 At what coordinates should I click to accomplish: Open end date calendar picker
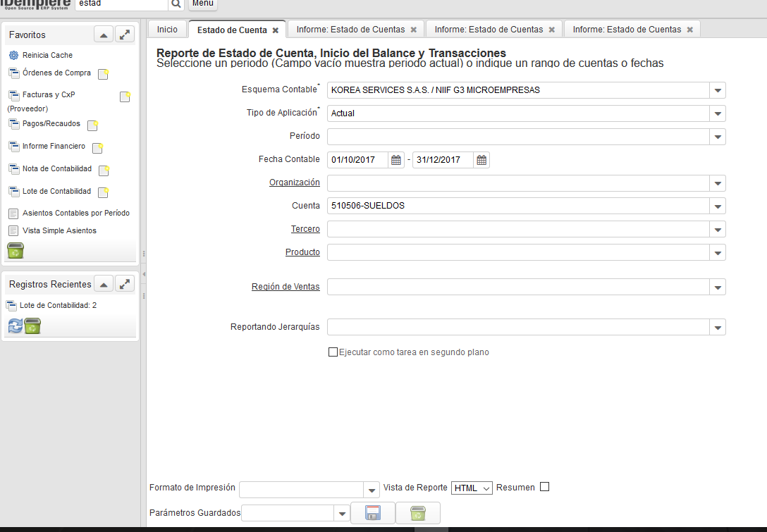tap(481, 160)
